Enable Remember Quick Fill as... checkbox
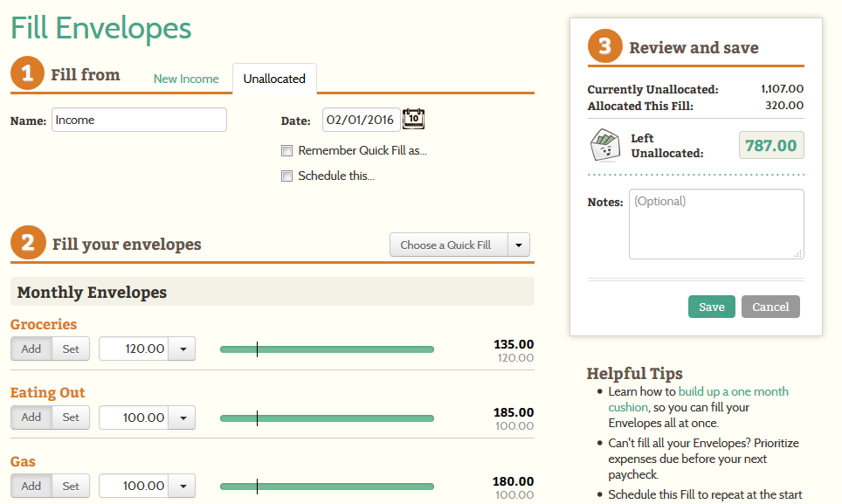842x504 pixels. click(286, 151)
